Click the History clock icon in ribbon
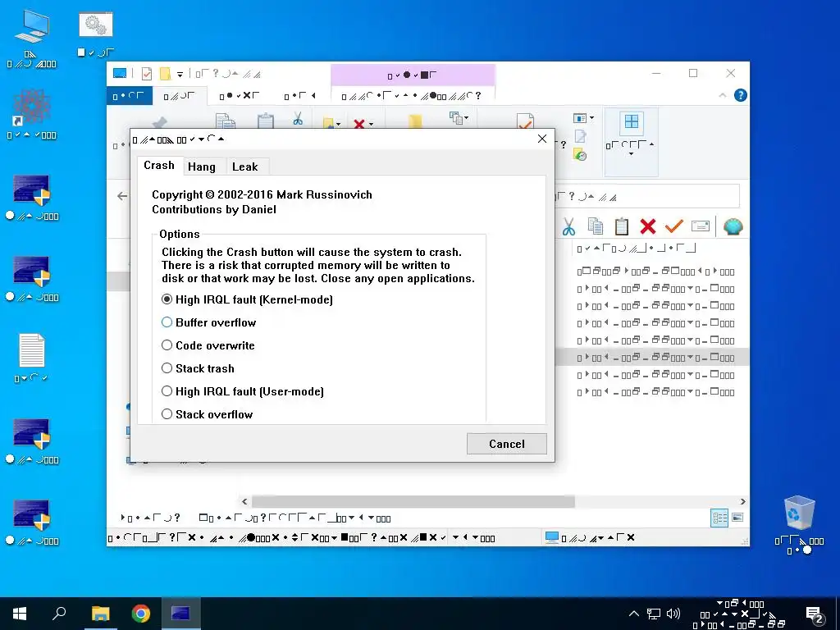The width and height of the screenshot is (840, 630). (x=580, y=155)
